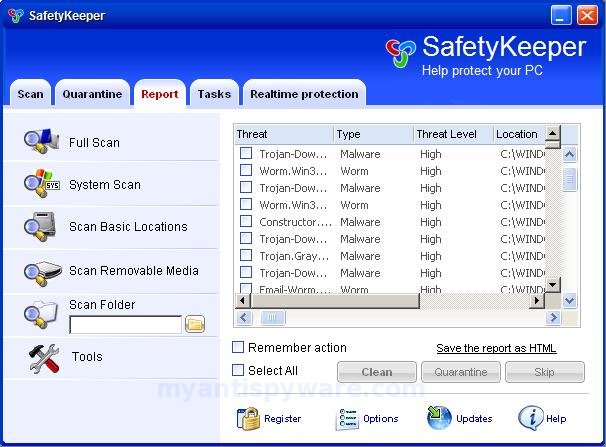Viewport: 606px width, 447px height.
Task: Click the outer blue scroll left chevron
Action: [x=243, y=318]
